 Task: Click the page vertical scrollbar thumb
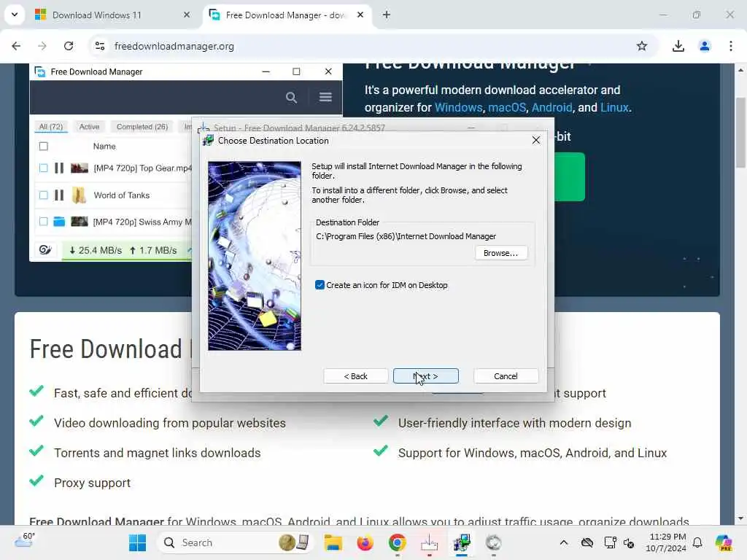tap(740, 133)
